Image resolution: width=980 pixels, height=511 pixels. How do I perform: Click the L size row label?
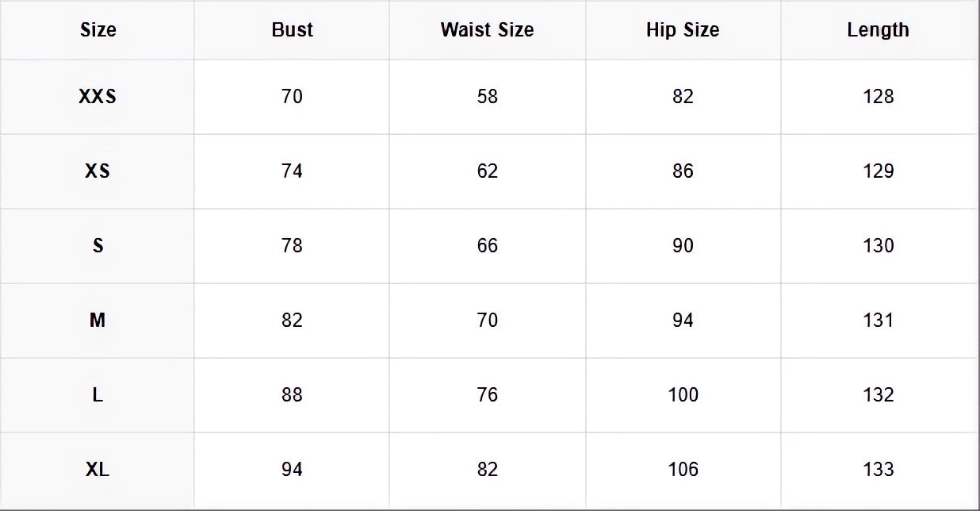point(98,395)
